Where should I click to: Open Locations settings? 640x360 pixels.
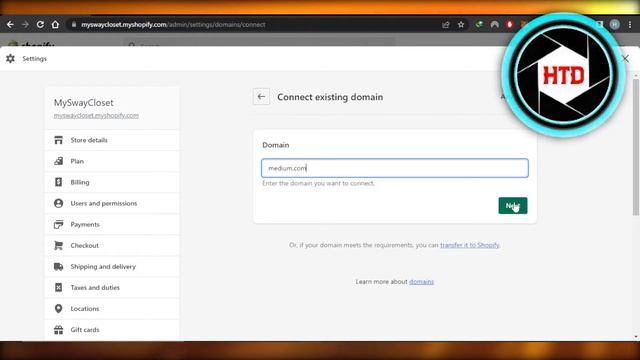coord(112,309)
